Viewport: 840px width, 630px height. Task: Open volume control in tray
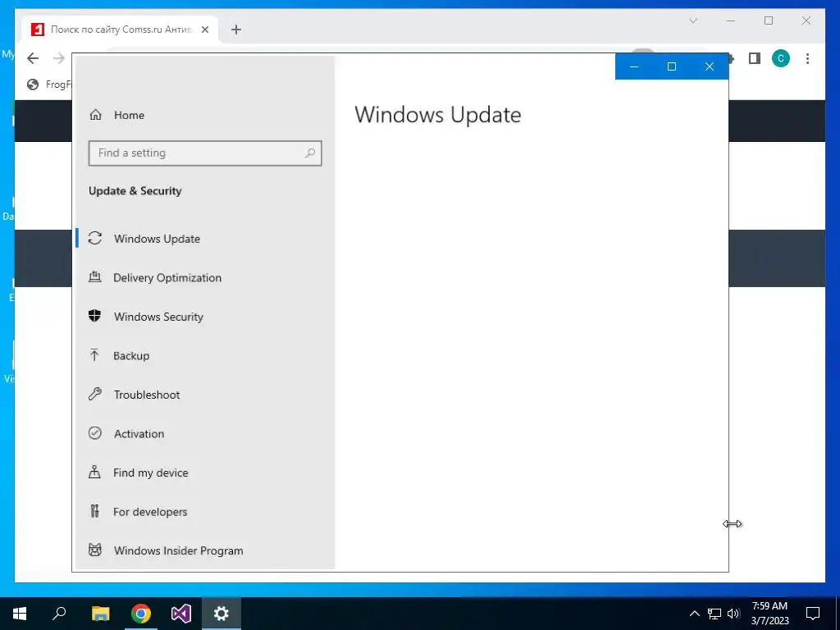click(733, 614)
